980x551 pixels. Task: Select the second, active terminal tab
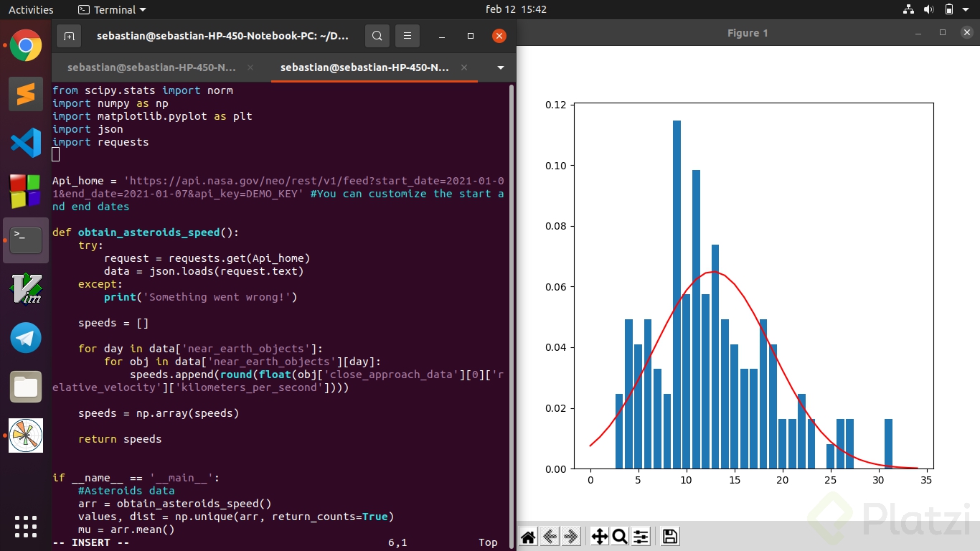click(364, 67)
